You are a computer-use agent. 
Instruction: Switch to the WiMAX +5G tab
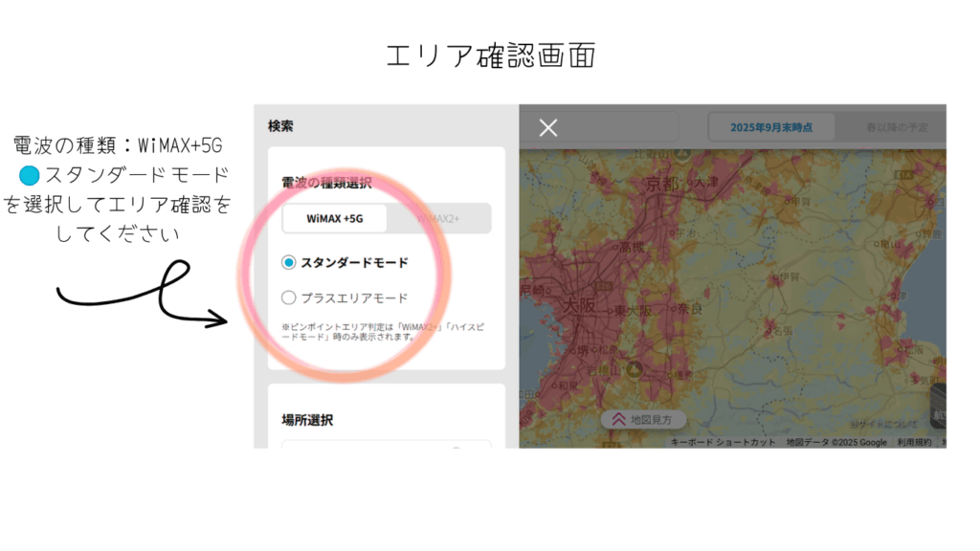coord(335,218)
